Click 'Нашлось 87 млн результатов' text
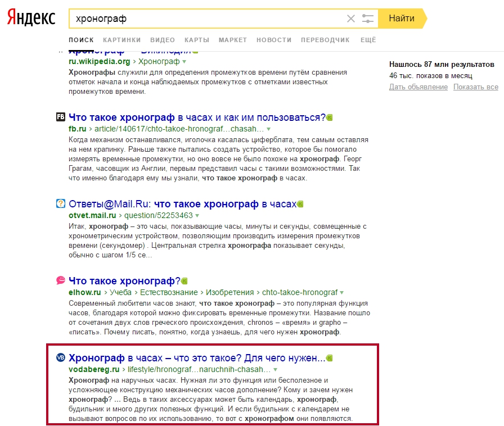This screenshot has height=426, width=504. (442, 64)
